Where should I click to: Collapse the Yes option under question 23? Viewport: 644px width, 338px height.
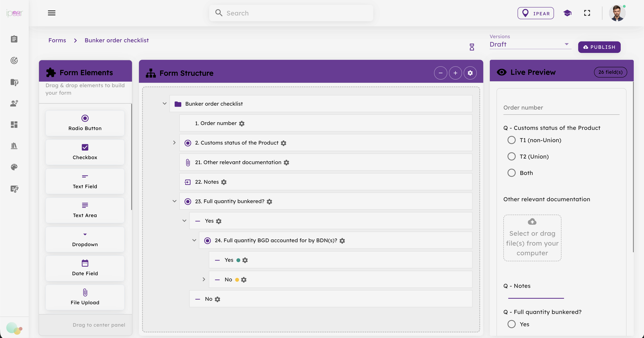(x=184, y=221)
